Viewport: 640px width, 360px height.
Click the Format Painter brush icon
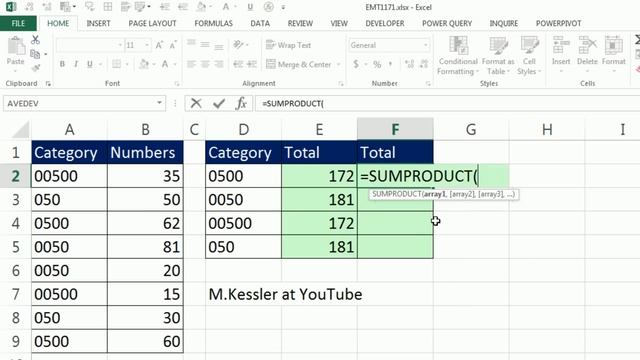pyautogui.click(x=35, y=67)
